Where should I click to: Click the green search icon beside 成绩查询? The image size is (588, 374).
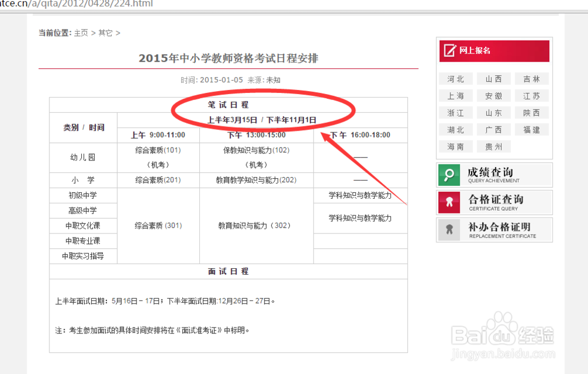(x=449, y=175)
